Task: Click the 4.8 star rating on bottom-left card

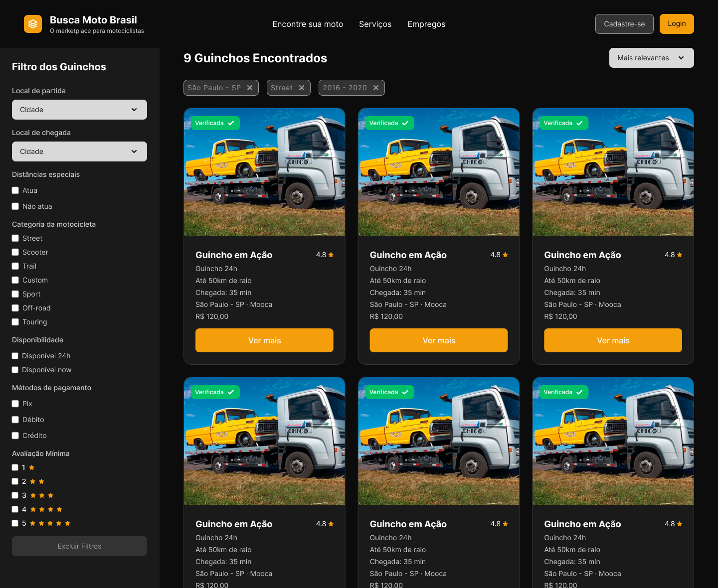Action: pos(325,524)
